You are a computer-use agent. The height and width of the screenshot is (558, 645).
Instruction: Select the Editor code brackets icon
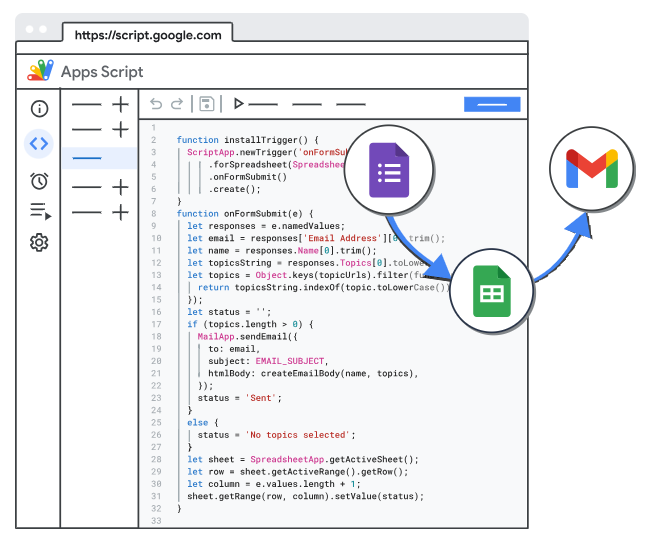pos(39,144)
